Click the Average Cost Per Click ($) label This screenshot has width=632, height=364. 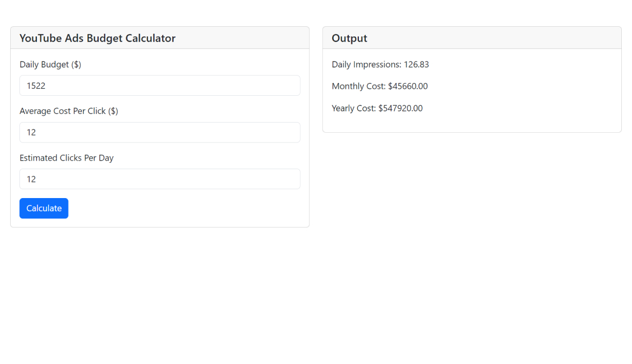click(x=69, y=111)
